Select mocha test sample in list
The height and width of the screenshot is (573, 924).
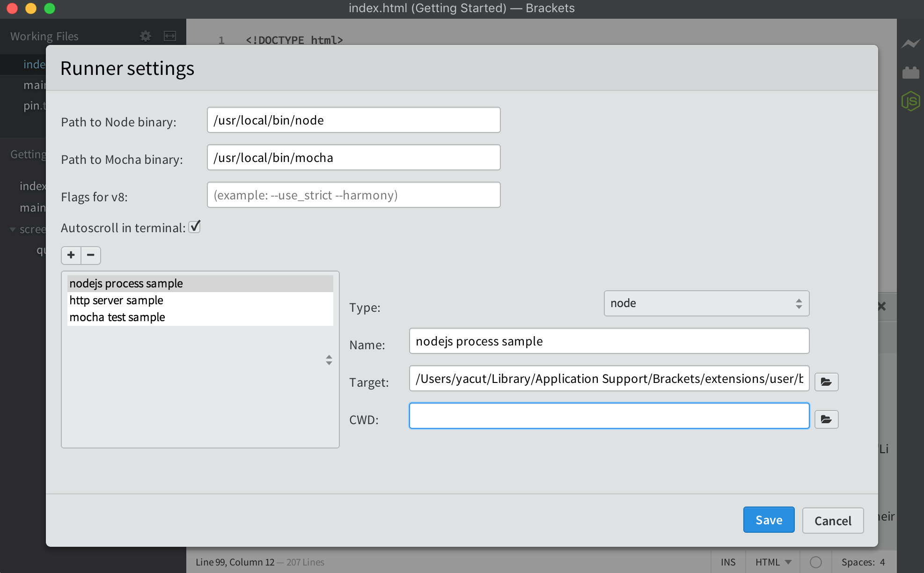pos(117,317)
